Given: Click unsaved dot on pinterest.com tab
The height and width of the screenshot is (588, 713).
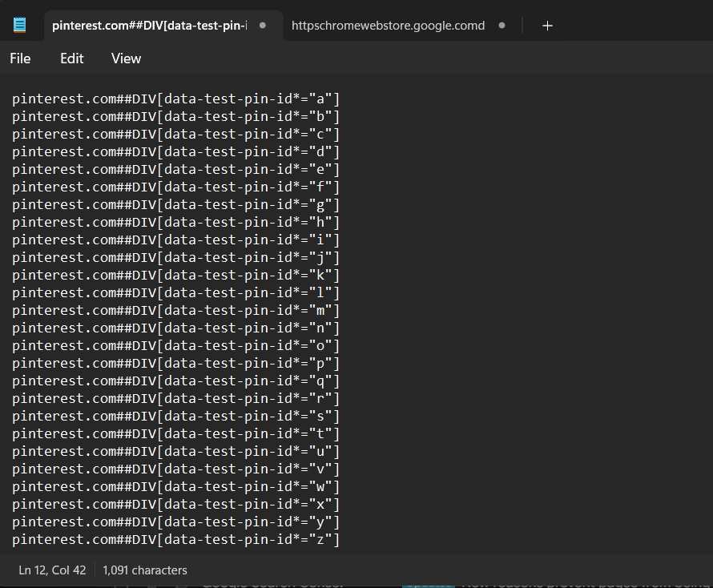Looking at the screenshot, I should 263,26.
